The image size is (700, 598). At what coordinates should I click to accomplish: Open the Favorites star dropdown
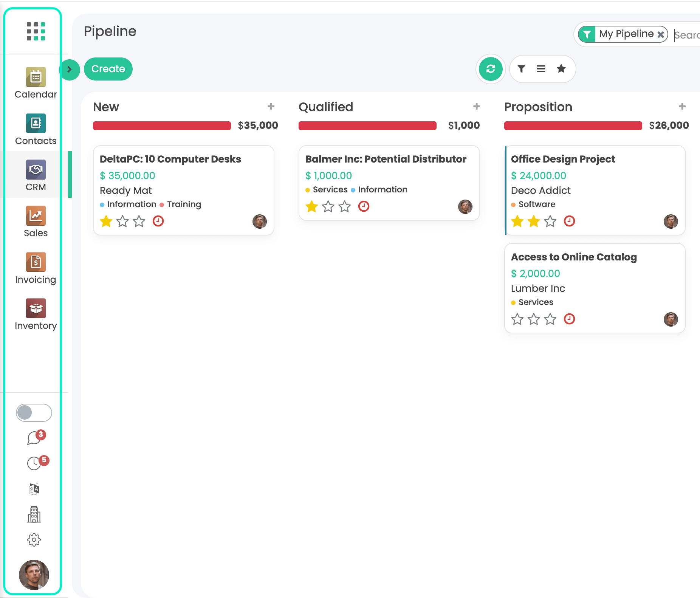click(x=561, y=69)
